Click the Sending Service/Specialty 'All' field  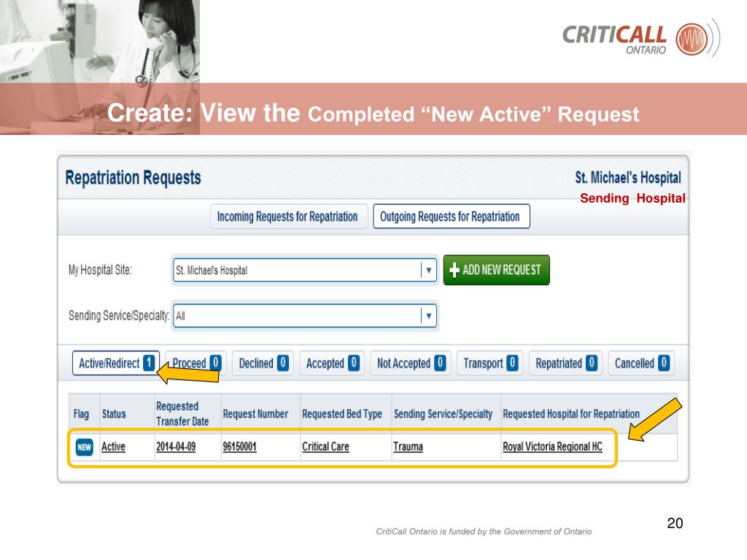click(305, 316)
